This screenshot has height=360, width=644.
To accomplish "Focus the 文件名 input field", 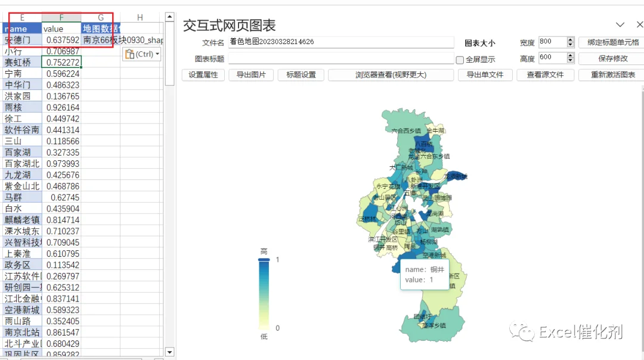I will (x=341, y=42).
